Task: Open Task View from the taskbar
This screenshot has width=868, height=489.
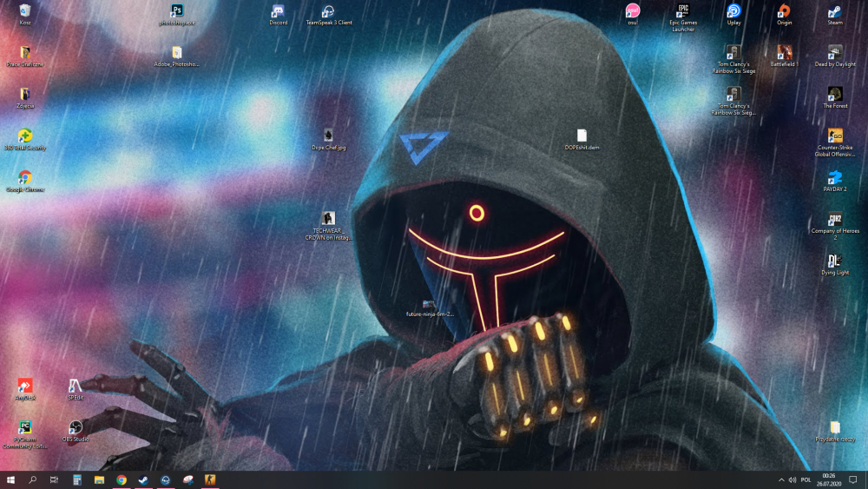Action: (54, 479)
